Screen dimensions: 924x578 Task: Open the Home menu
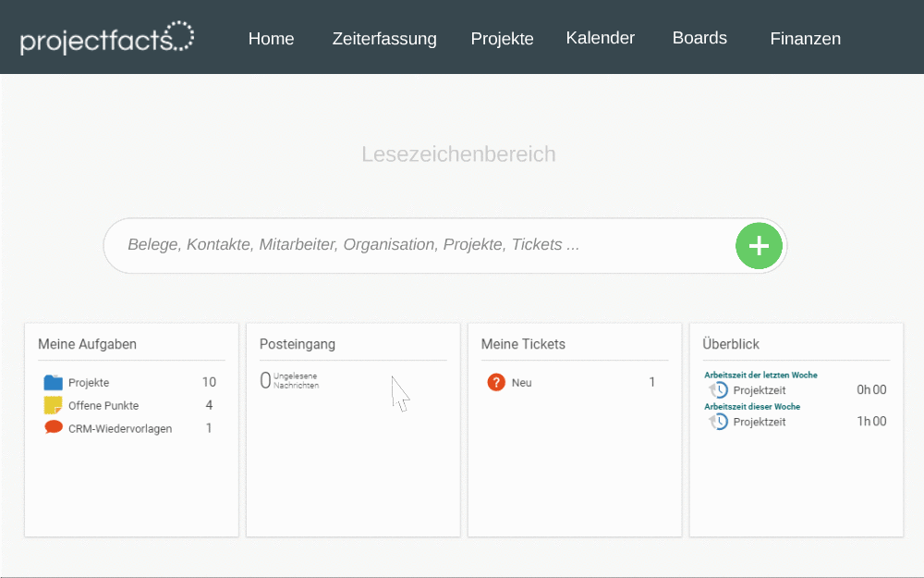[x=271, y=38]
